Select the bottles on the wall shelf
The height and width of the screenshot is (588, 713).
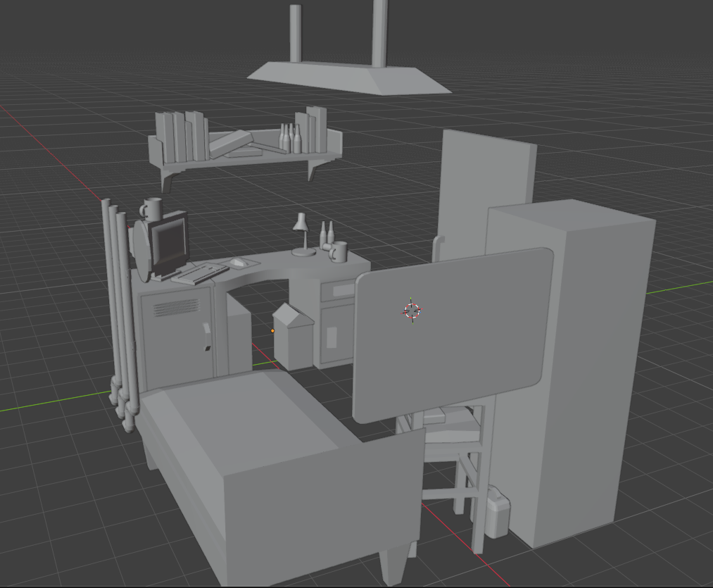pyautogui.click(x=290, y=138)
